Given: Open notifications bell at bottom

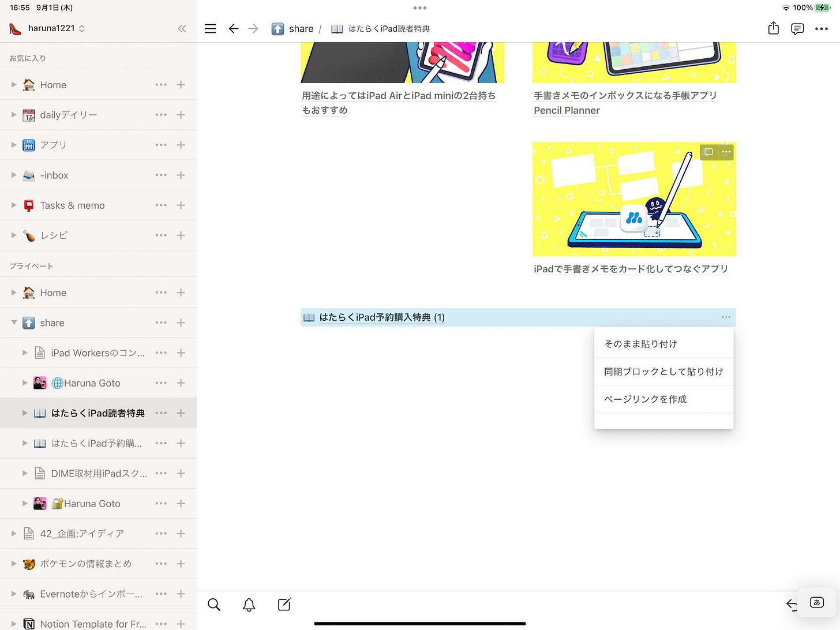Looking at the screenshot, I should (x=249, y=605).
